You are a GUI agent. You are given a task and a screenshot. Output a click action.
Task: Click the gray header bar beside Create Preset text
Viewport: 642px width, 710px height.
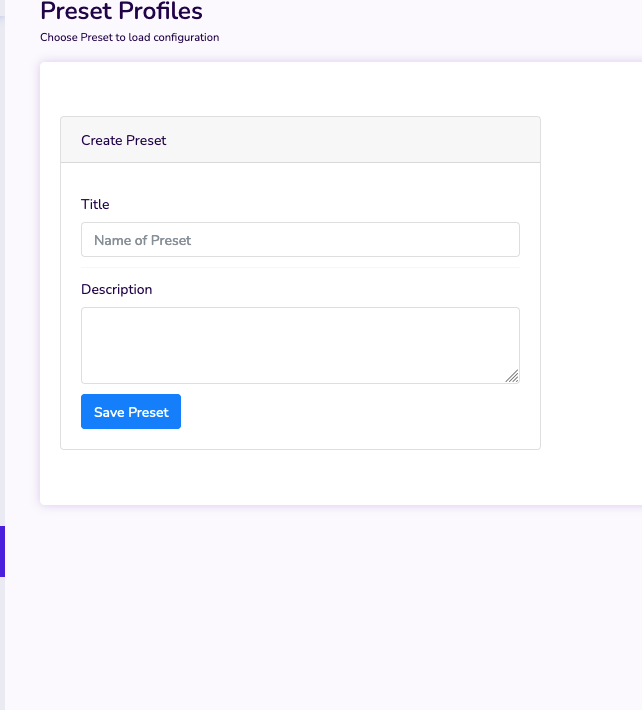353,140
